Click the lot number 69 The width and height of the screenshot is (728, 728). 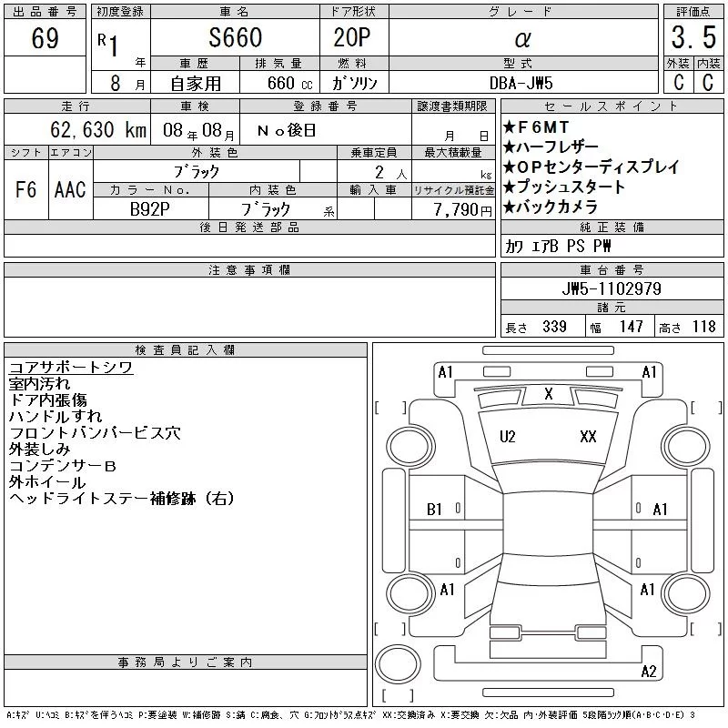45,38
